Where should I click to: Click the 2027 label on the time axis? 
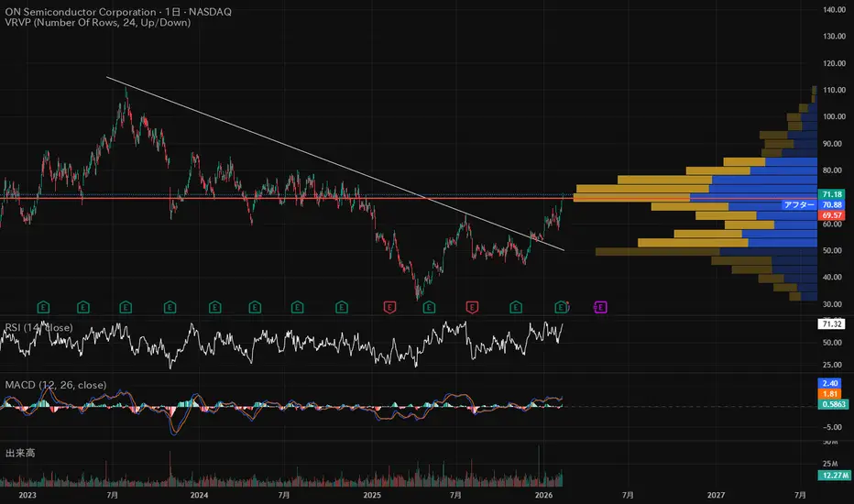717,495
